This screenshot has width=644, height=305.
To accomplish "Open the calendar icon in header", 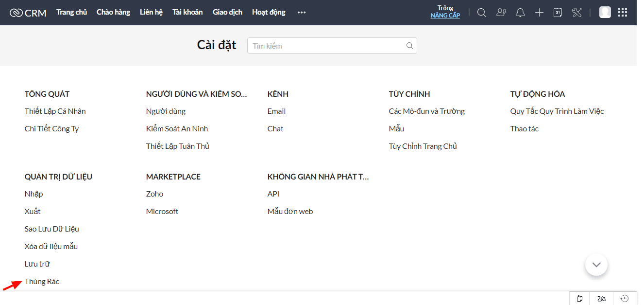I will [558, 13].
